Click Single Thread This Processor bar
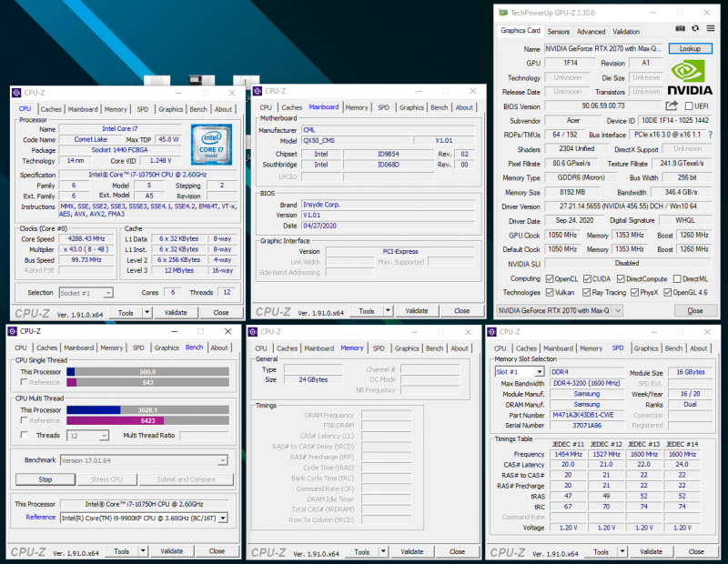This screenshot has height=564, width=728. (147, 372)
